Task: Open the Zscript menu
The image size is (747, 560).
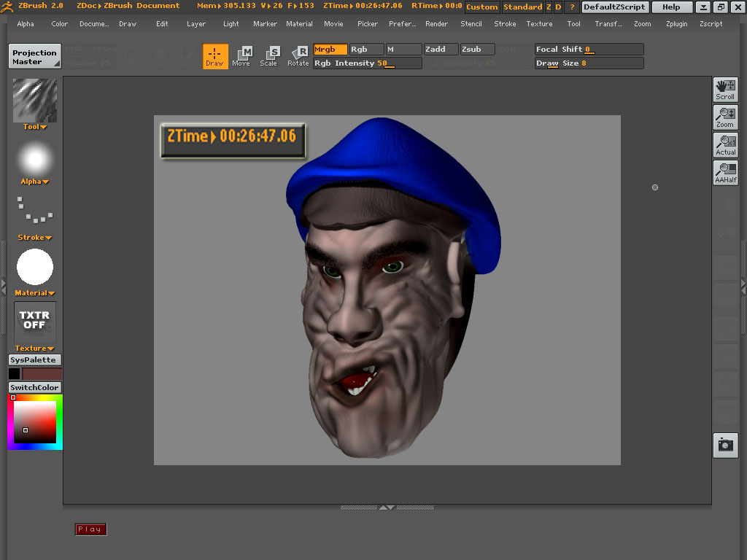Action: (x=711, y=24)
